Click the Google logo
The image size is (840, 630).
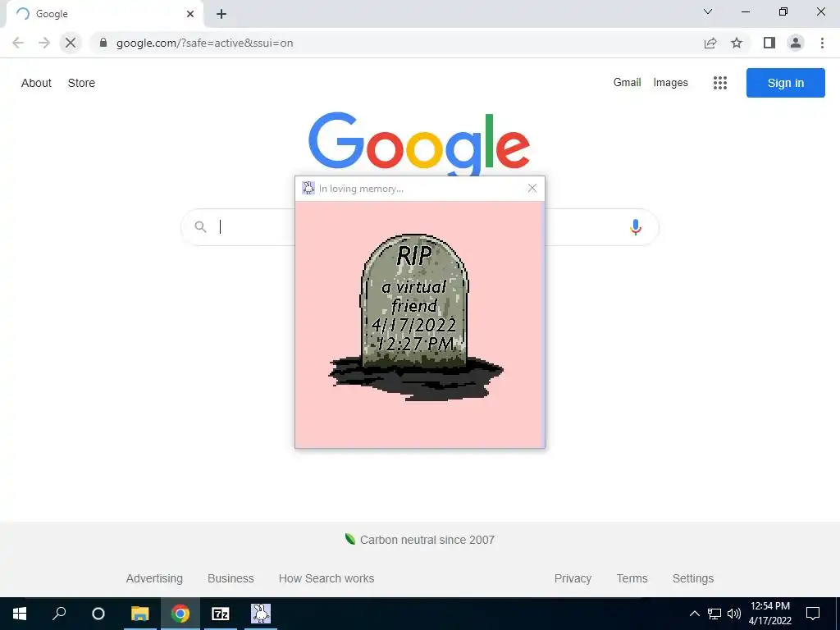[419, 144]
